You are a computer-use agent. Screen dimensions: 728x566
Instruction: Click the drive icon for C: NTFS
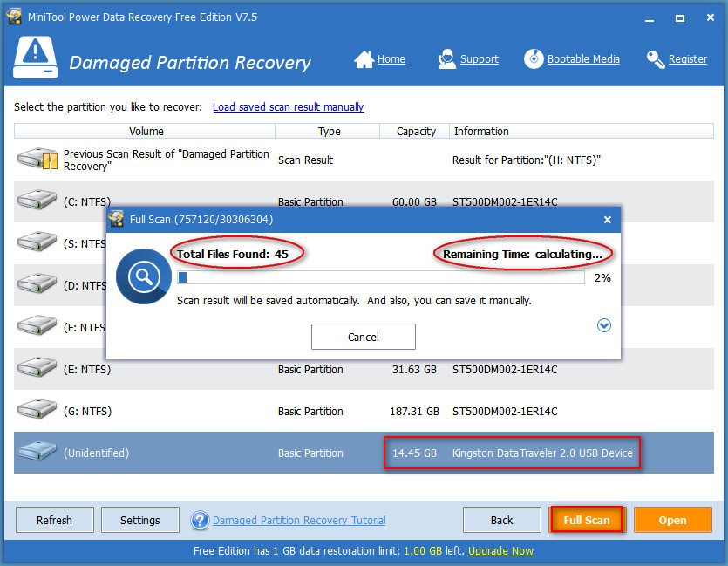(37, 200)
